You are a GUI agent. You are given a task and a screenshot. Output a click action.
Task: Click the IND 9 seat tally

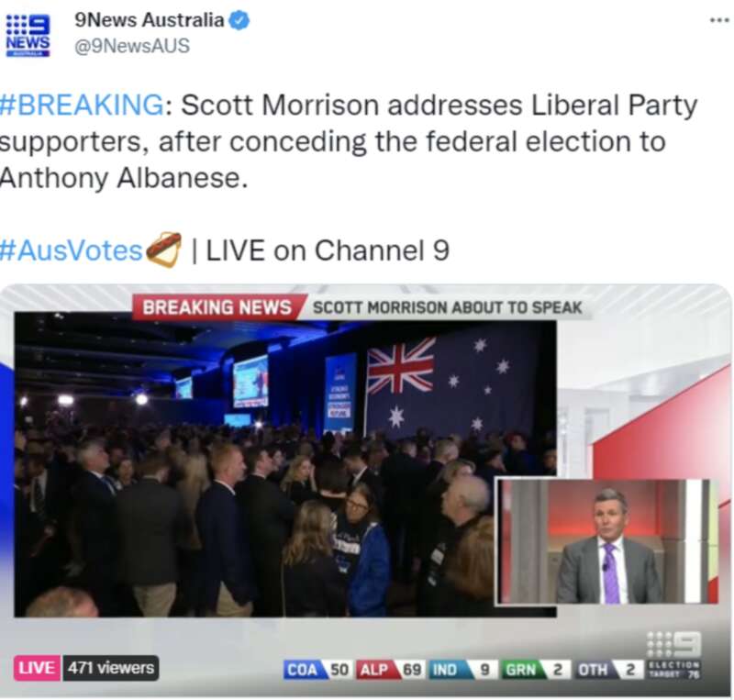tap(462, 670)
